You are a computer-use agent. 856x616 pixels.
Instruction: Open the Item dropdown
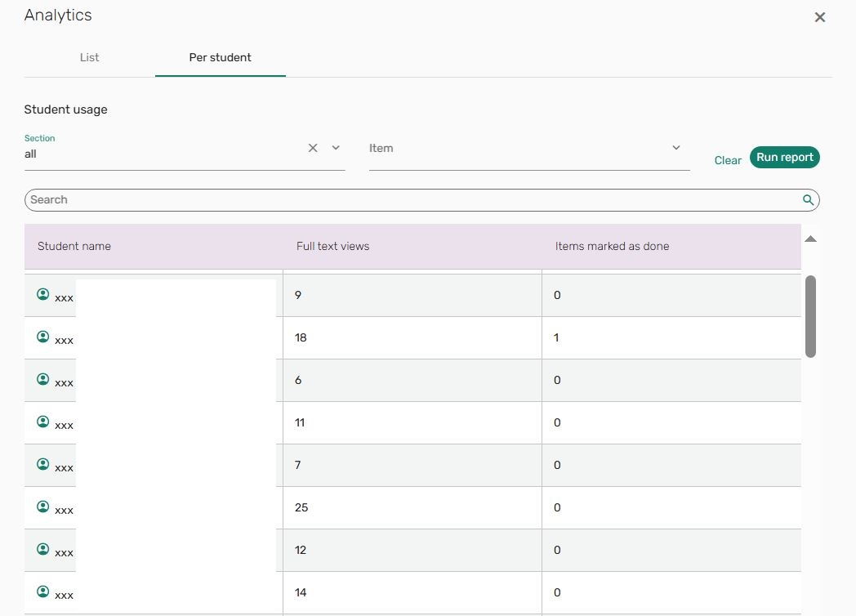point(528,149)
